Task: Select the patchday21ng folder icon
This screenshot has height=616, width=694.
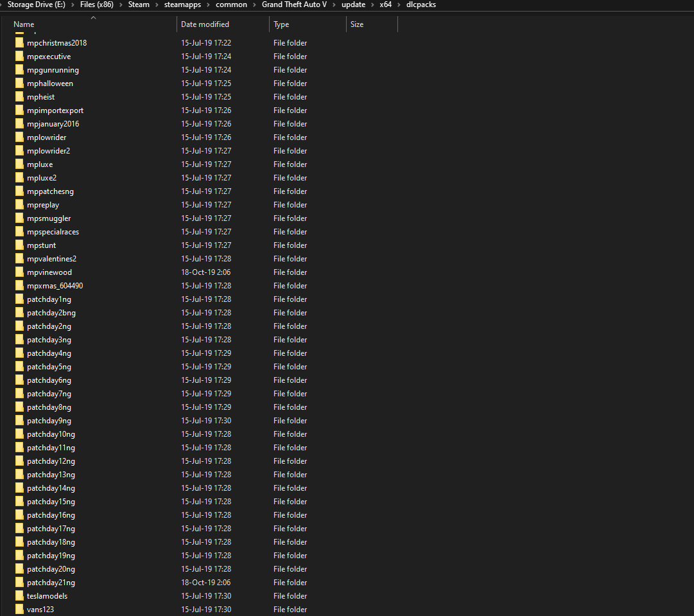Action: (19, 583)
